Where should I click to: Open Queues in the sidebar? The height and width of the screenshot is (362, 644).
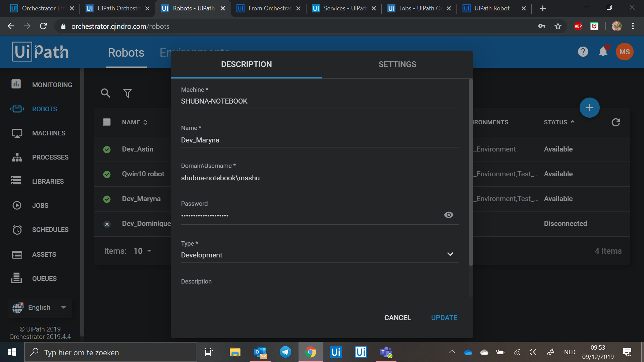tap(44, 279)
